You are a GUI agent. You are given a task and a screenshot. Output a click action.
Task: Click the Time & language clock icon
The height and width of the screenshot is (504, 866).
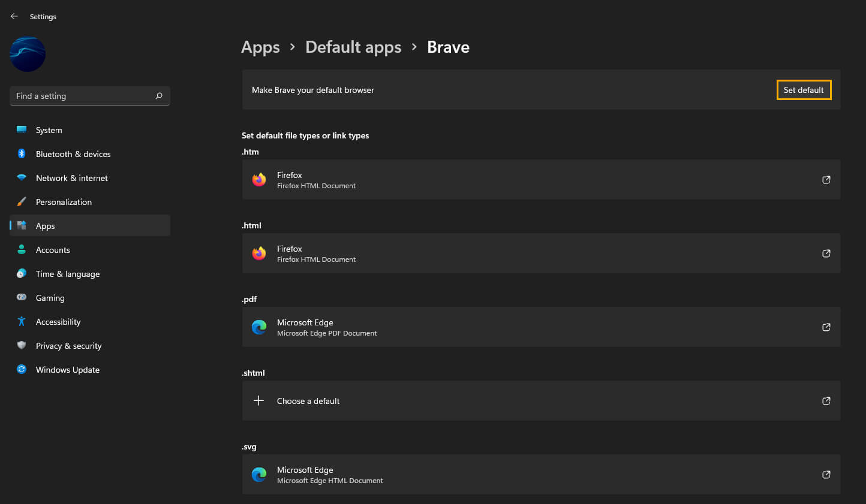22,273
